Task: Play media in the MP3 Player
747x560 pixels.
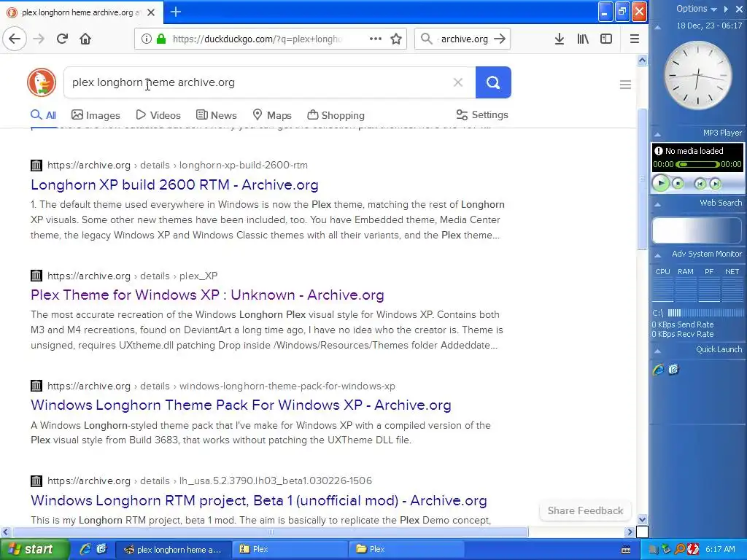Action: (661, 183)
